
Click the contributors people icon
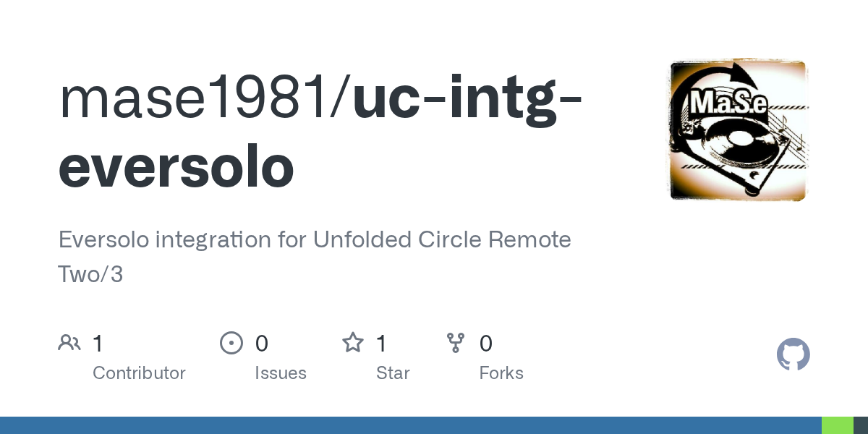click(69, 343)
